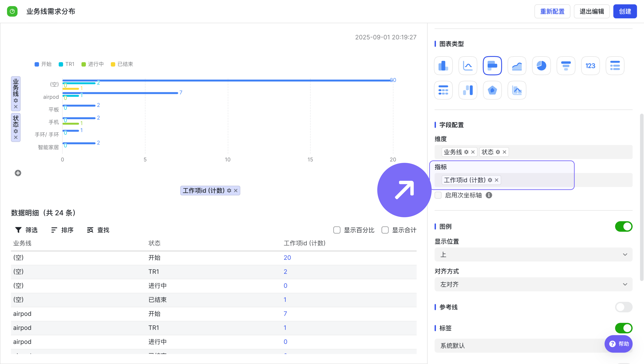Remove chart's 工作项id (计数) tag below axis
The width and height of the screenshot is (644, 364).
236,190
